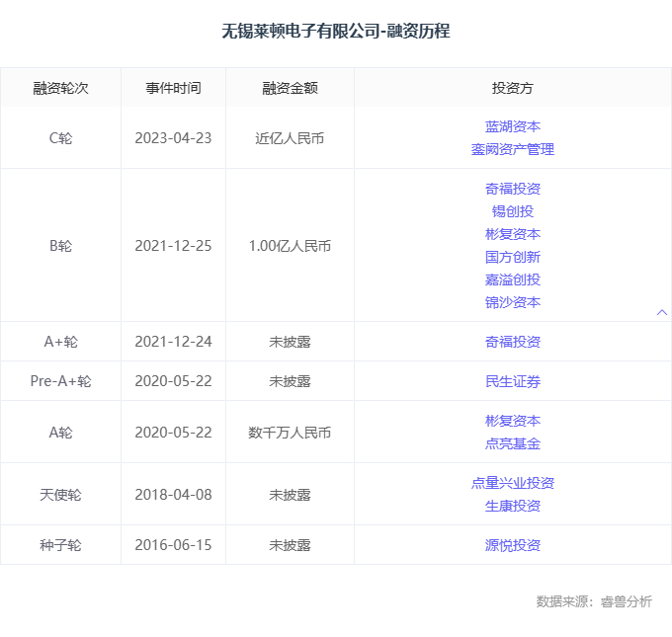Open 锡创投 investor link
This screenshot has width=672, height=637.
click(513, 211)
